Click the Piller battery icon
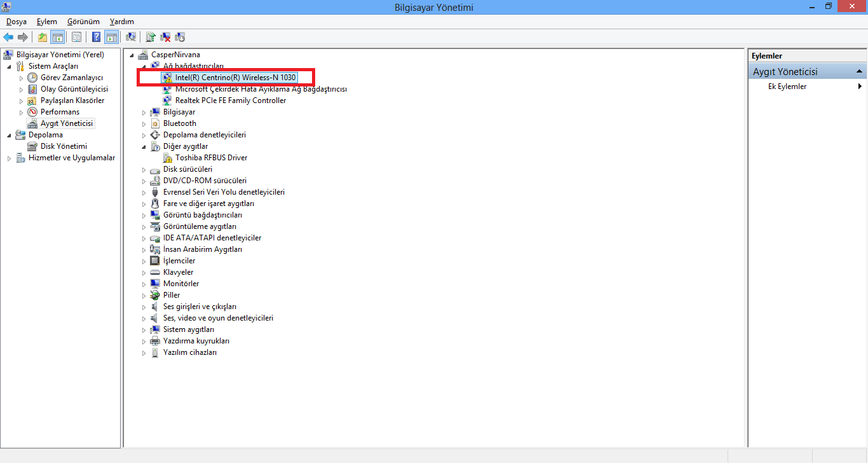Image resolution: width=868 pixels, height=463 pixels. pos(155,295)
